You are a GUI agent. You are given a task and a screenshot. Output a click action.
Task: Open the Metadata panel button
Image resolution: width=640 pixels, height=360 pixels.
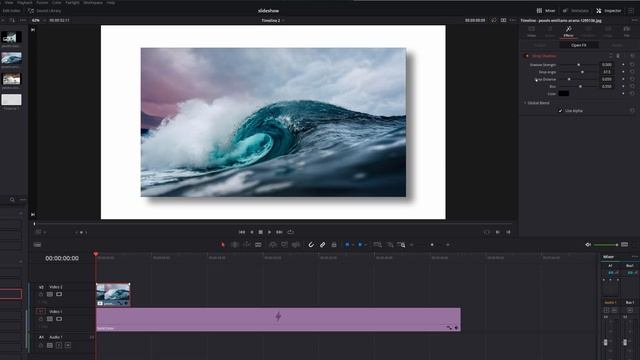576,11
